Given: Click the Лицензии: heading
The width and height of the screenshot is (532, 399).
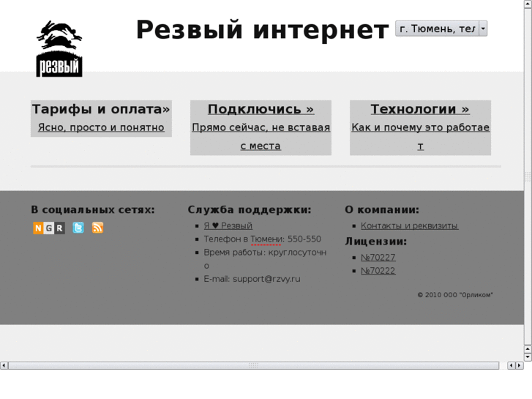Looking at the screenshot, I should click(x=376, y=242).
